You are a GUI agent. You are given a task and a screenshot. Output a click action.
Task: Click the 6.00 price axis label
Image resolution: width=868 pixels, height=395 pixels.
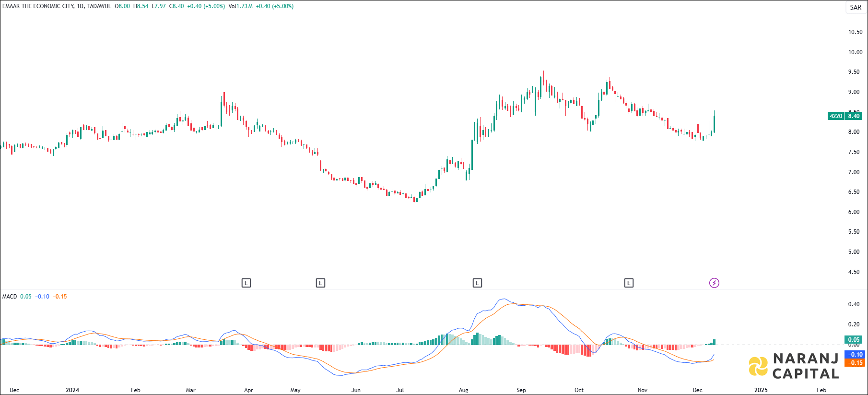coord(854,212)
